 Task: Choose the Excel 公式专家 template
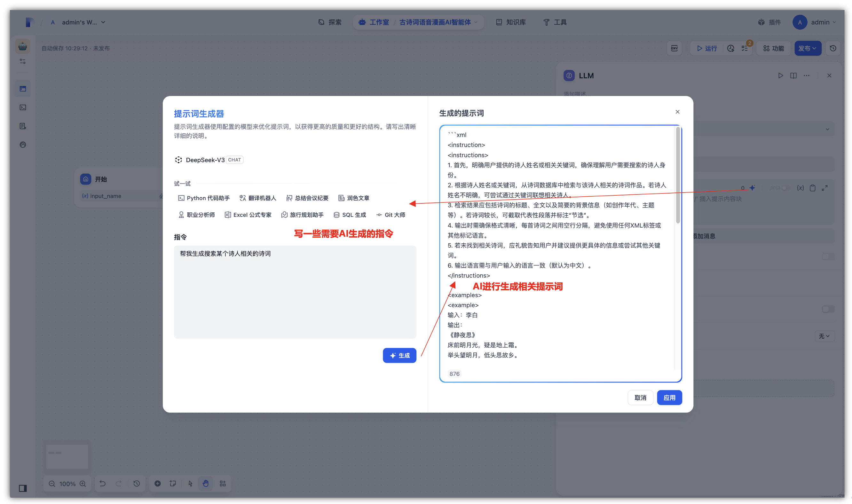[x=248, y=215]
